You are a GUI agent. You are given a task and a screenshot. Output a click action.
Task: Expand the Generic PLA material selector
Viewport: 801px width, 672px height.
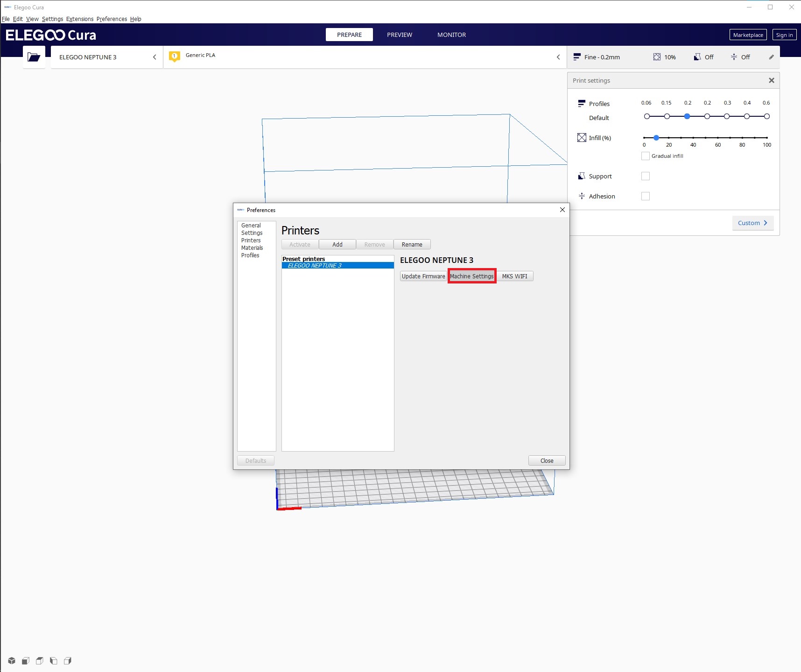(365, 57)
